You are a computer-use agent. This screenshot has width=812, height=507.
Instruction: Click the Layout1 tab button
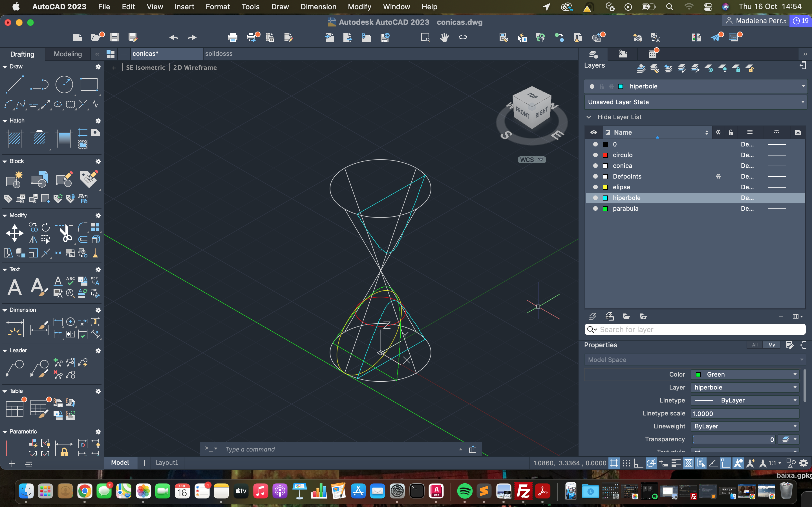tap(167, 463)
